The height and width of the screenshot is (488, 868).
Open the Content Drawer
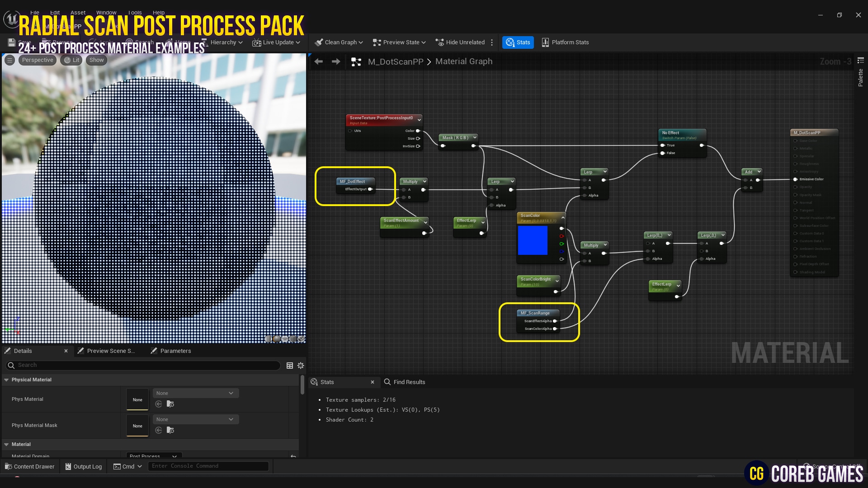[x=29, y=466]
